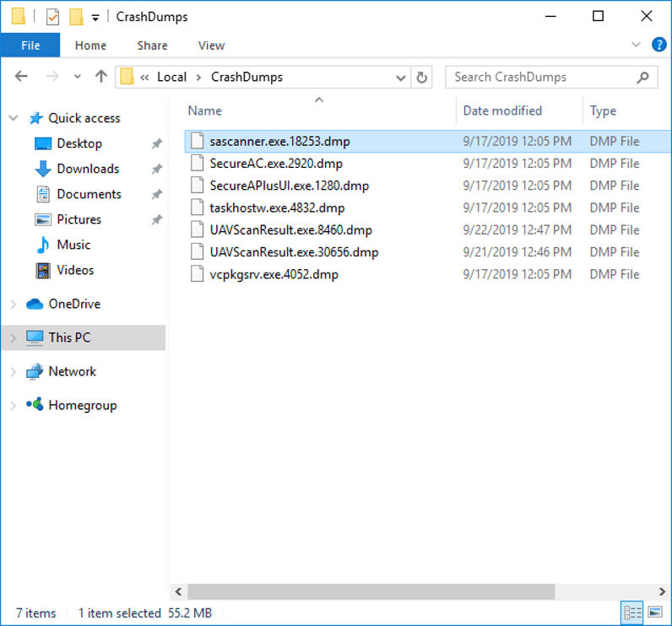The width and height of the screenshot is (672, 626).
Task: Sort by the Type column header
Action: pyautogui.click(x=603, y=111)
